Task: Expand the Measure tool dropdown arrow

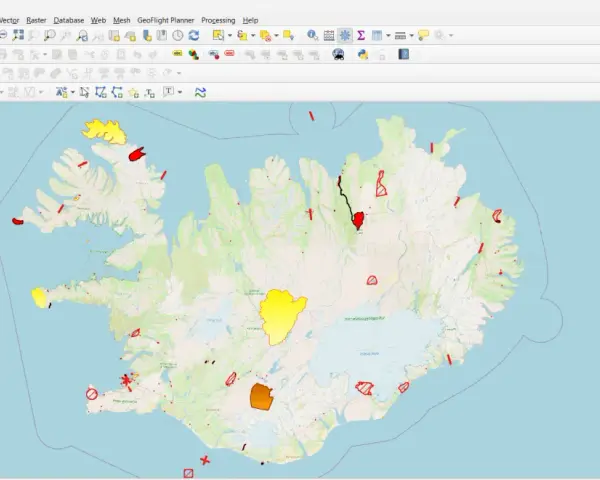Action: tap(412, 36)
